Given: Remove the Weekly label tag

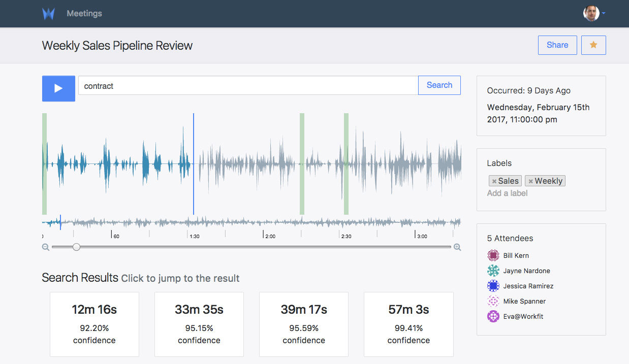Looking at the screenshot, I should tap(530, 181).
